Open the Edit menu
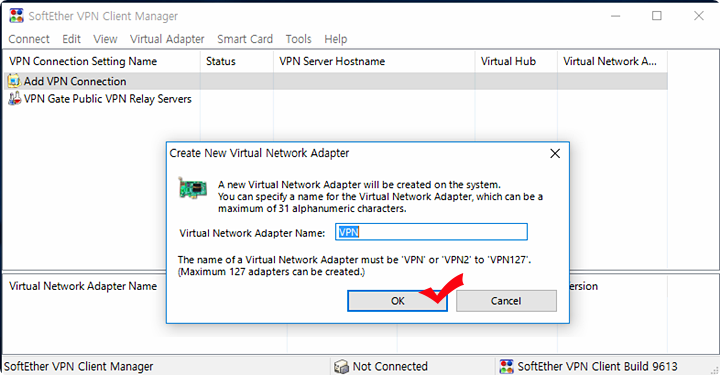This screenshot has height=375, width=720. (x=72, y=39)
